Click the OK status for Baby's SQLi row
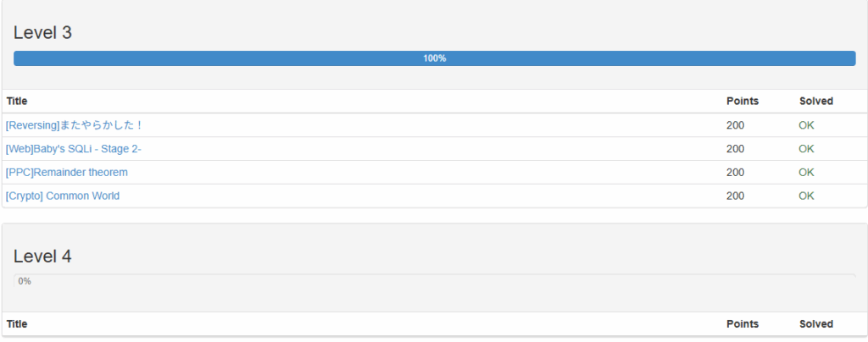868x342 pixels. click(x=806, y=149)
